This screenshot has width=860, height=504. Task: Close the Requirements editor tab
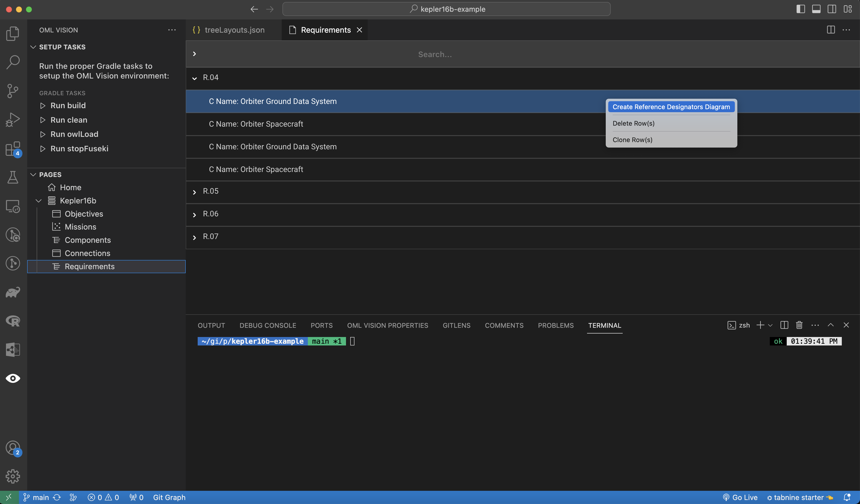click(x=359, y=30)
